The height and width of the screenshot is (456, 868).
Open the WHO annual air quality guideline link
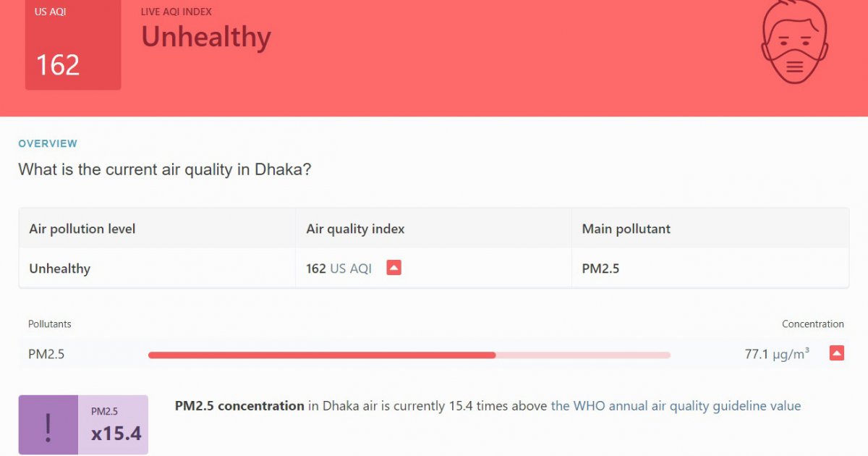tap(675, 406)
